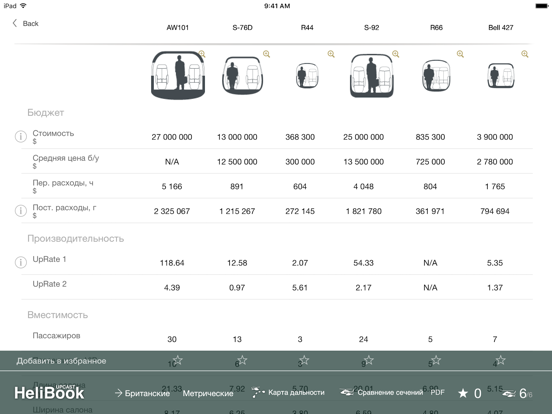Export comparison as PDF

click(438, 393)
